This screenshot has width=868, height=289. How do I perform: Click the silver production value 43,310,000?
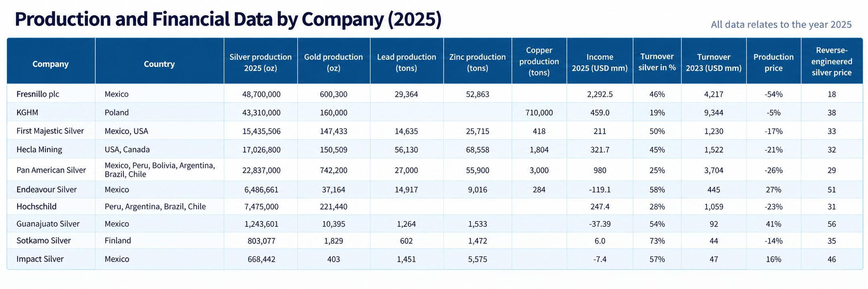coord(261,113)
